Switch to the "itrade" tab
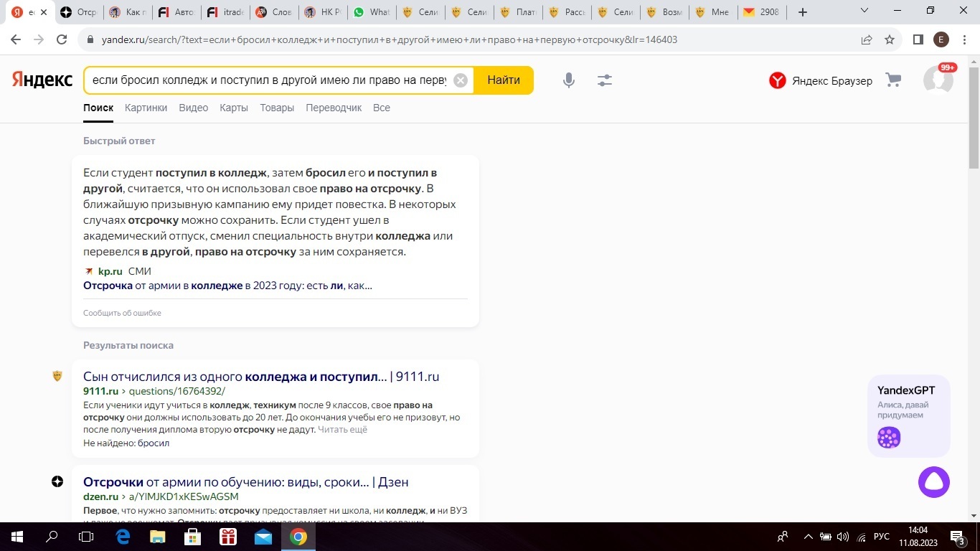Image resolution: width=980 pixels, height=551 pixels. click(224, 12)
